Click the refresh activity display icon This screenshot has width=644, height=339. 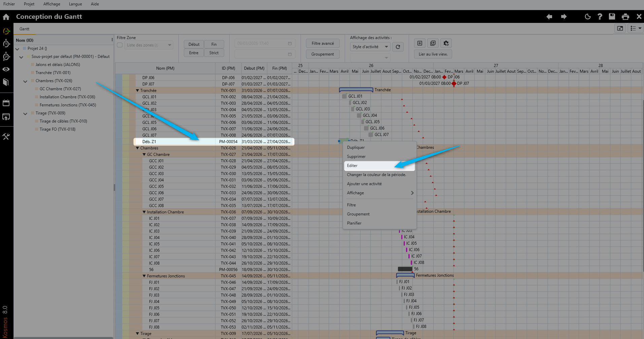[x=398, y=47]
